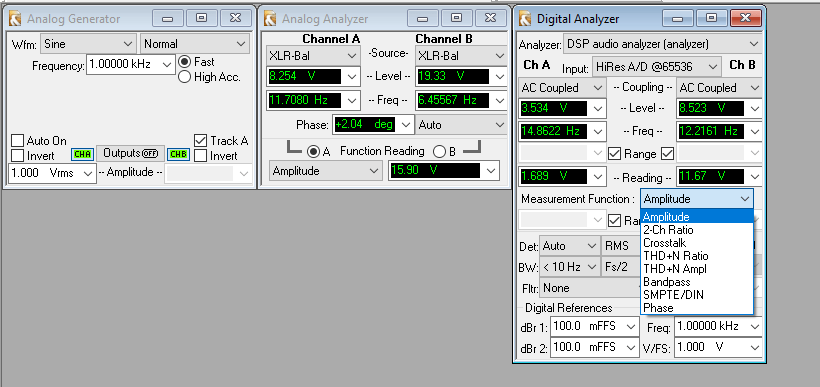Click function reading value 15.90 V
This screenshot has height=387, width=820.
coord(435,170)
